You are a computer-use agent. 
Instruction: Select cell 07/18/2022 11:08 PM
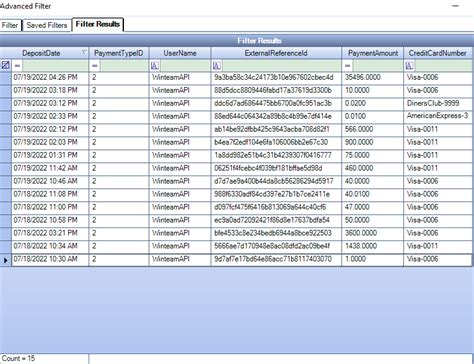tap(50, 194)
